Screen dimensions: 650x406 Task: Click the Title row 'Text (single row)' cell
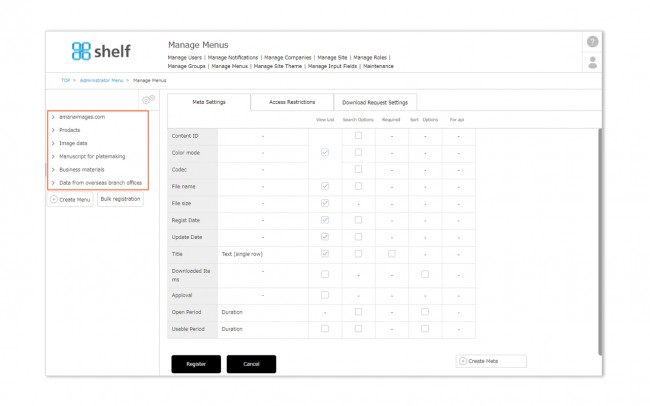click(x=263, y=254)
